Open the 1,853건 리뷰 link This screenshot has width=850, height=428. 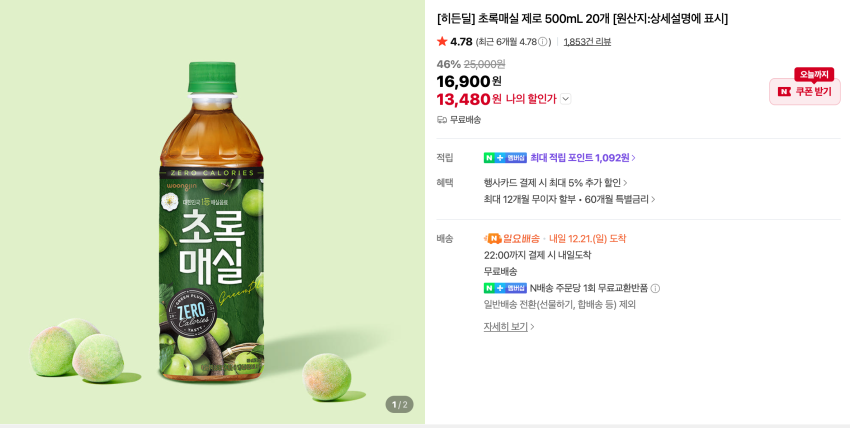(x=587, y=42)
